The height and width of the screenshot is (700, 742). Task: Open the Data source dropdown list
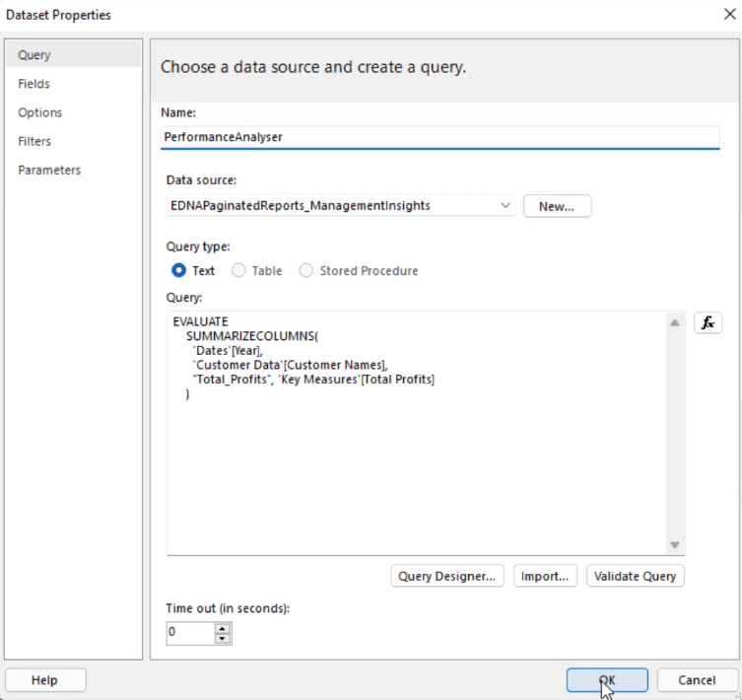click(x=506, y=205)
